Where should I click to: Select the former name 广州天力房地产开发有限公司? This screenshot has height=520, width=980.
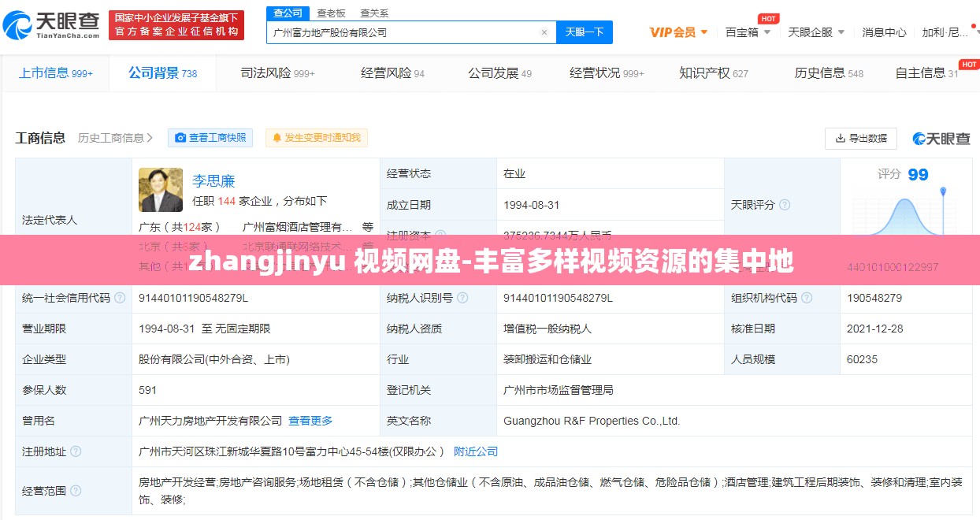(210, 421)
